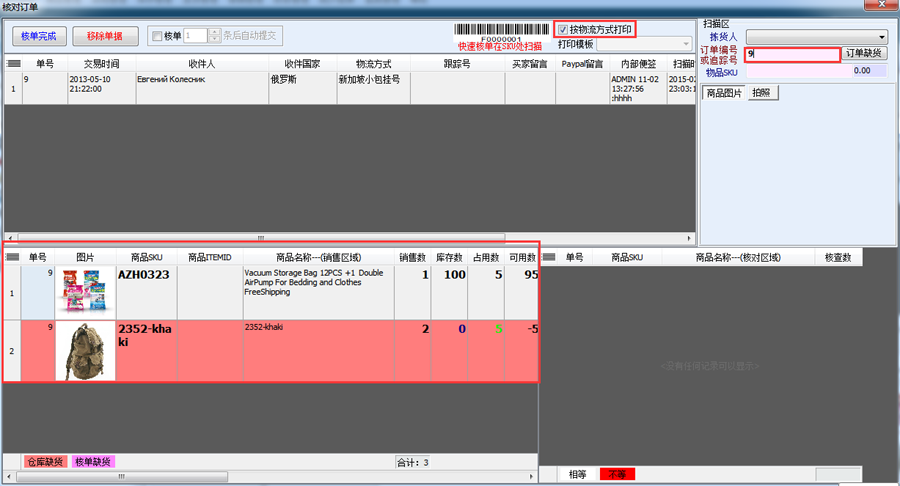Switch to the 商品图片 tab
Image resolution: width=900 pixels, height=486 pixels.
pyautogui.click(x=723, y=92)
